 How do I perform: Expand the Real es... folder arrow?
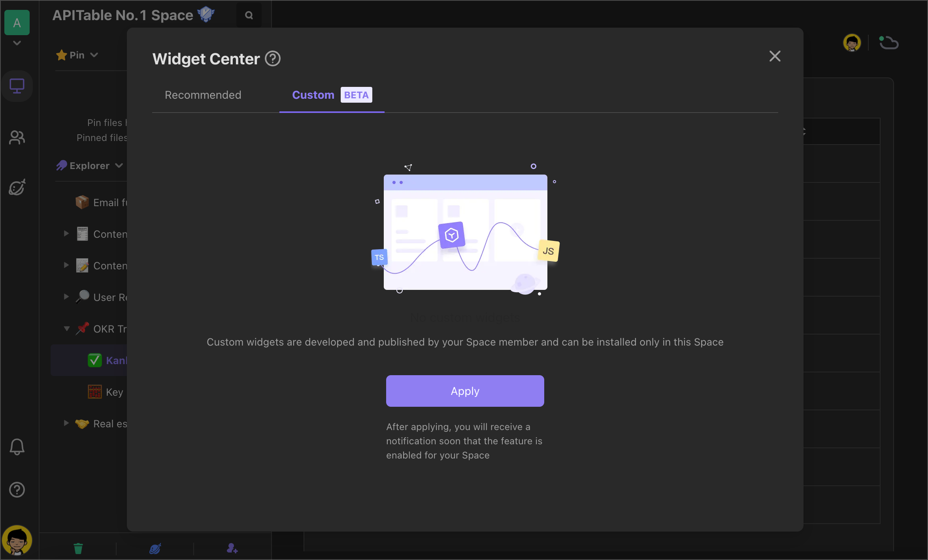[x=66, y=423]
